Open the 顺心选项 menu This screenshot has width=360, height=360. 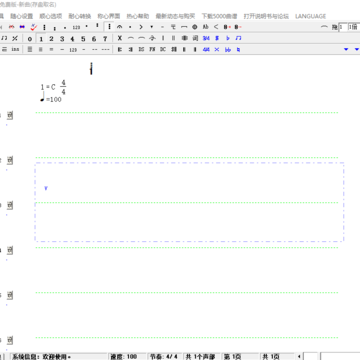point(51,16)
